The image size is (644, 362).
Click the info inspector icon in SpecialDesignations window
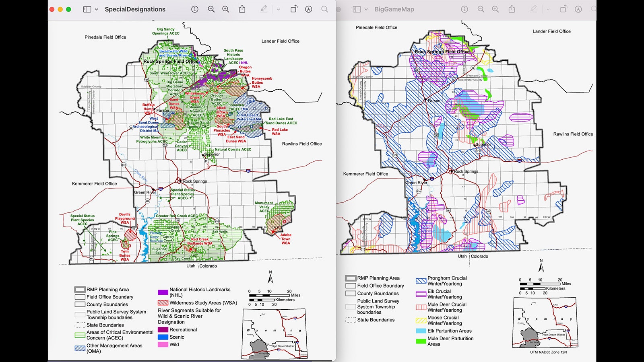pyautogui.click(x=195, y=9)
